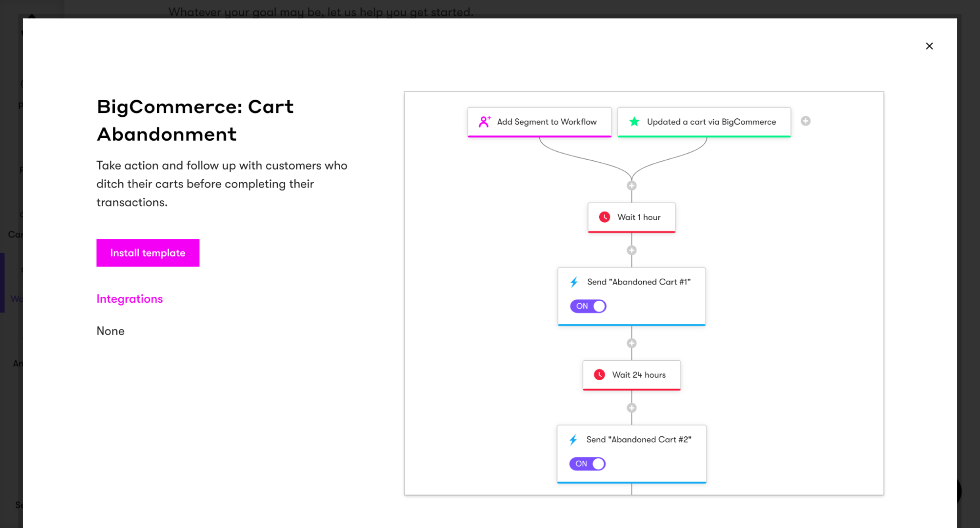Image resolution: width=980 pixels, height=528 pixels.
Task: Select the Updated a cart via BigCommerce trigger
Action: pyautogui.click(x=704, y=122)
